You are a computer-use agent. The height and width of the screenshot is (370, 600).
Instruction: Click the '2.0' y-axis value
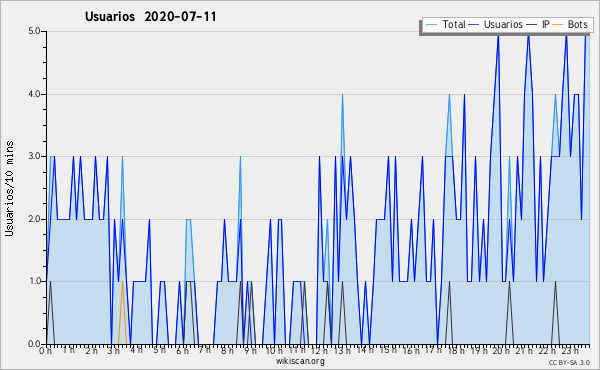pyautogui.click(x=34, y=219)
